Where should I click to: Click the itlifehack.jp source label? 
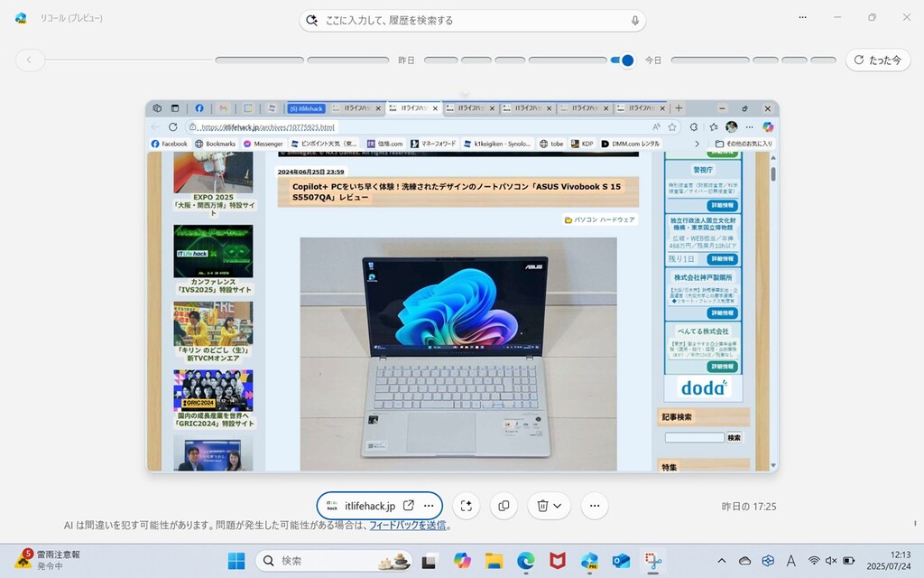coord(369,506)
